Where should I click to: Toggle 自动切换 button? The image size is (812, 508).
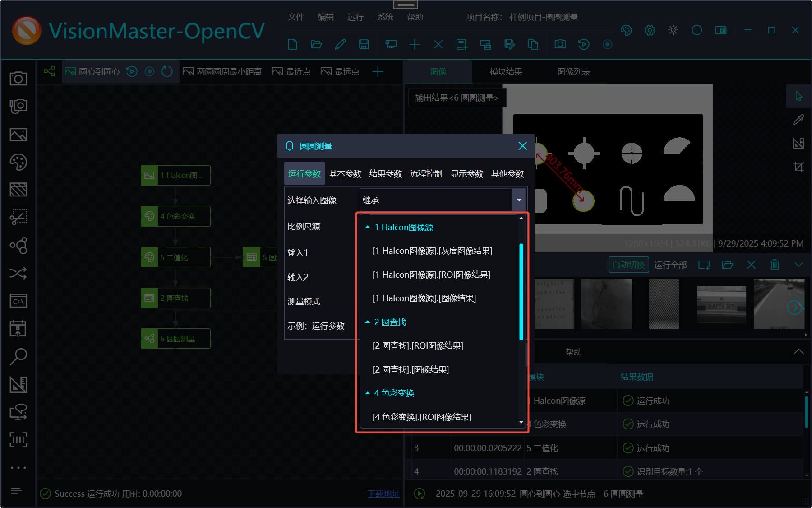click(x=628, y=265)
